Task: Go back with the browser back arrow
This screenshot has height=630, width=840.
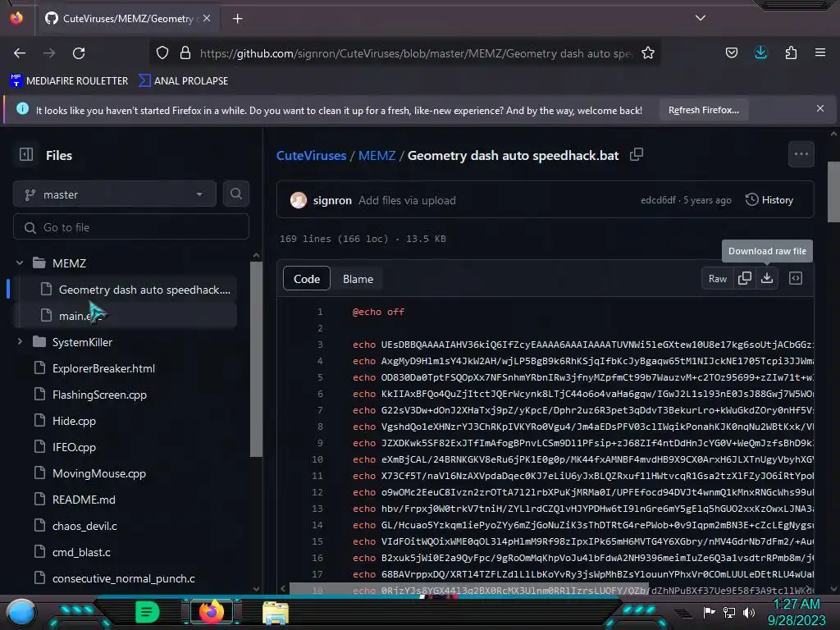Action: 20,53
